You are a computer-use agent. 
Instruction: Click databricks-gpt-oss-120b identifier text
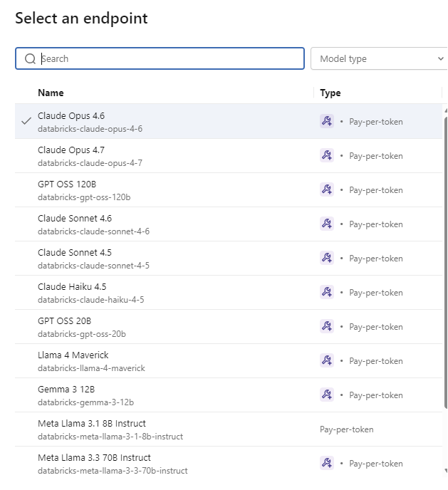pyautogui.click(x=84, y=197)
